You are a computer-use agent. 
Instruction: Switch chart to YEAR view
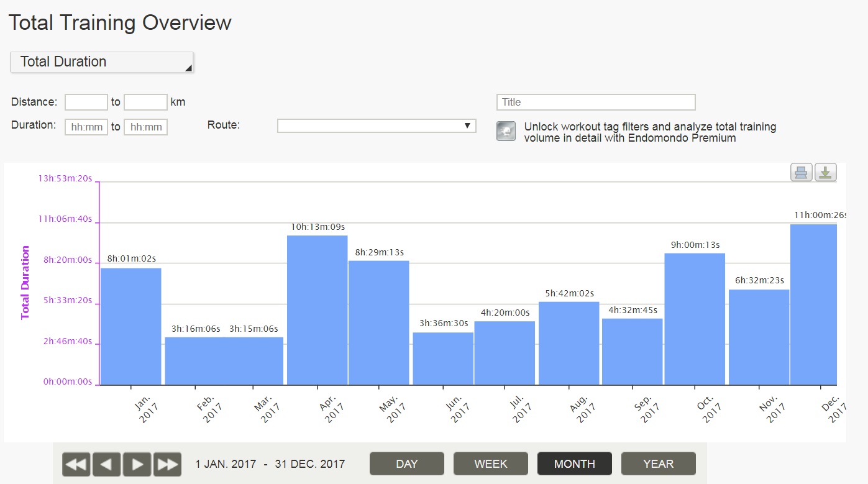(659, 463)
